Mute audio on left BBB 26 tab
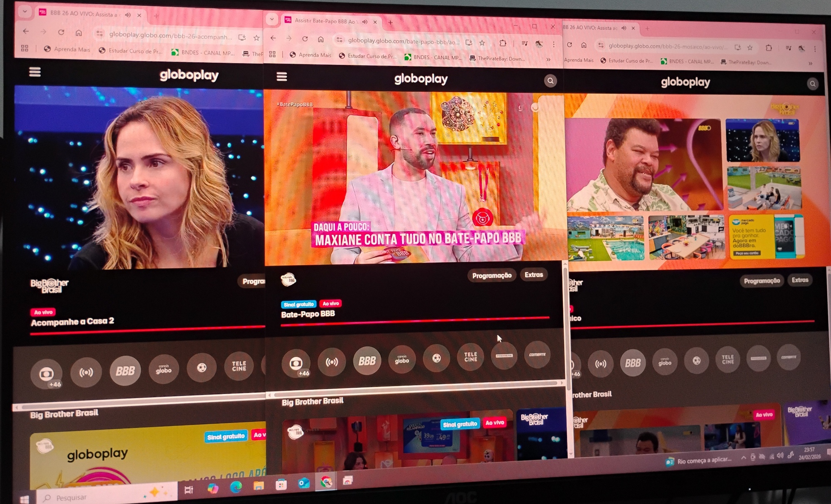 tap(128, 15)
